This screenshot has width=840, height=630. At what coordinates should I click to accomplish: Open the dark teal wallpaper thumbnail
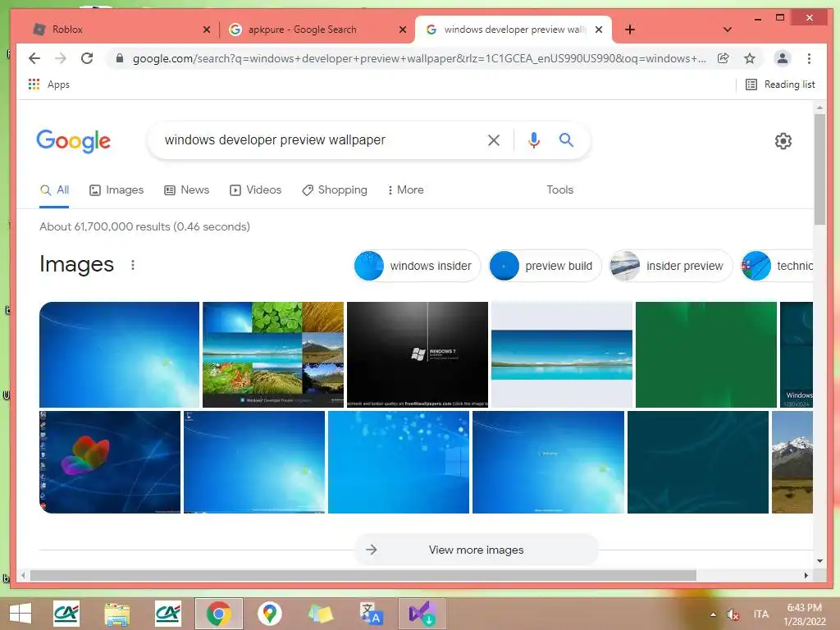(x=698, y=463)
